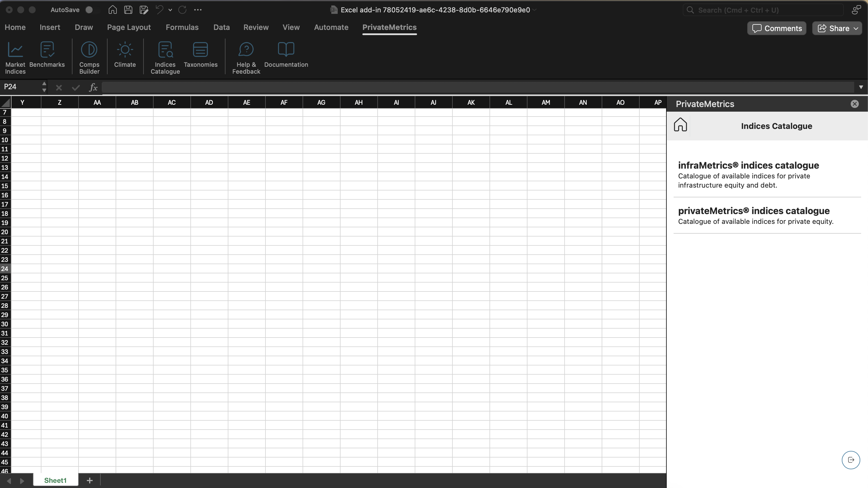Open infraMetrics indices catalogue

point(748,165)
